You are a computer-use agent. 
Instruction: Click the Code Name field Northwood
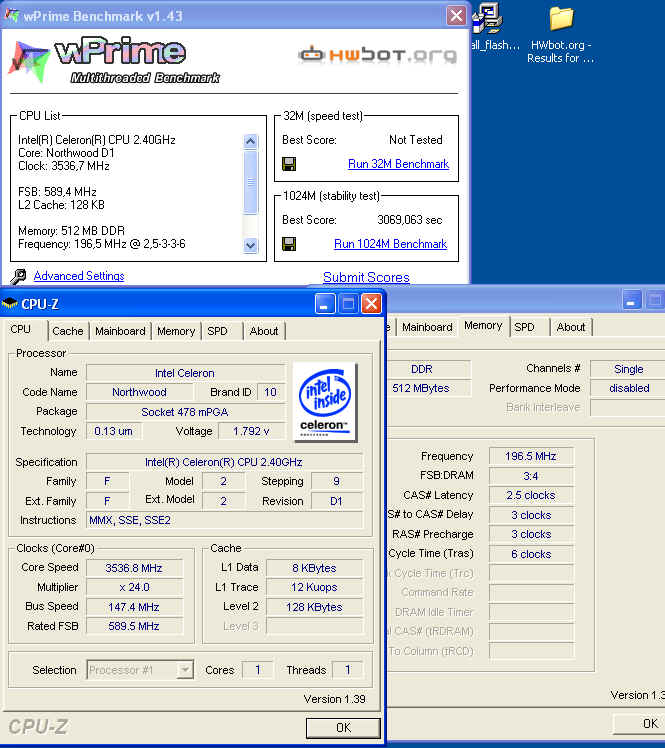[139, 392]
